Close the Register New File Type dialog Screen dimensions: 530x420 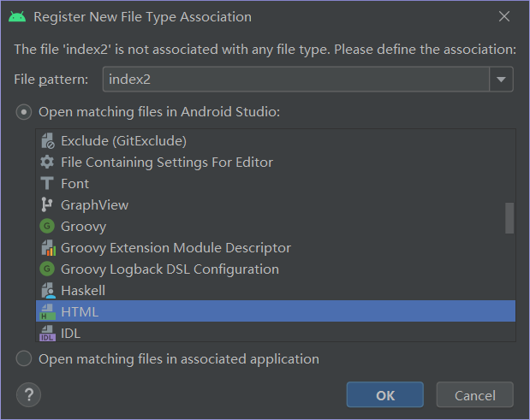click(x=504, y=16)
